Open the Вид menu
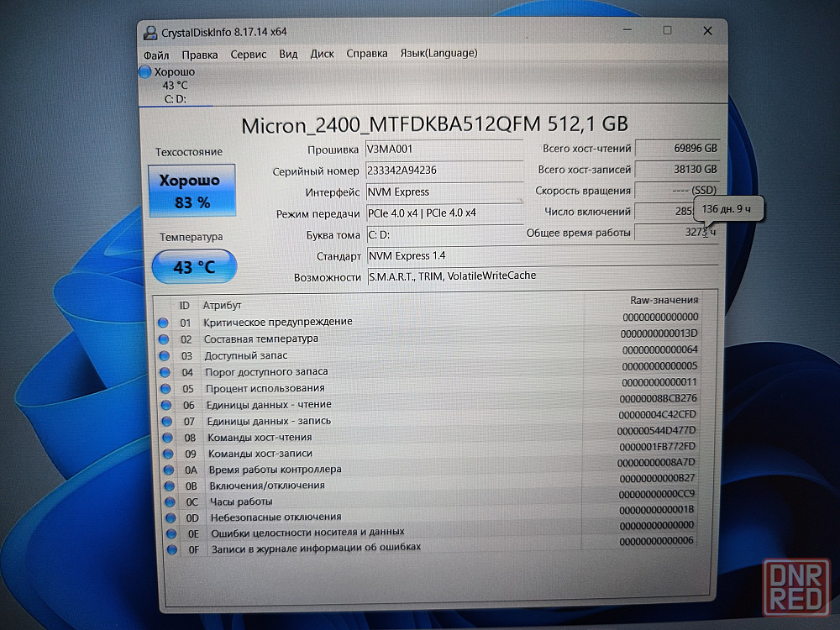840x630 pixels. 288,54
